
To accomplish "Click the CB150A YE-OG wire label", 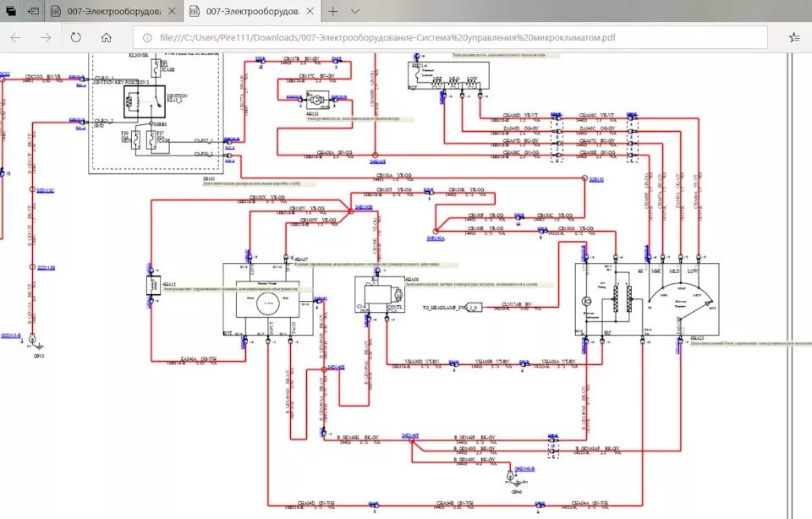I will [x=394, y=176].
